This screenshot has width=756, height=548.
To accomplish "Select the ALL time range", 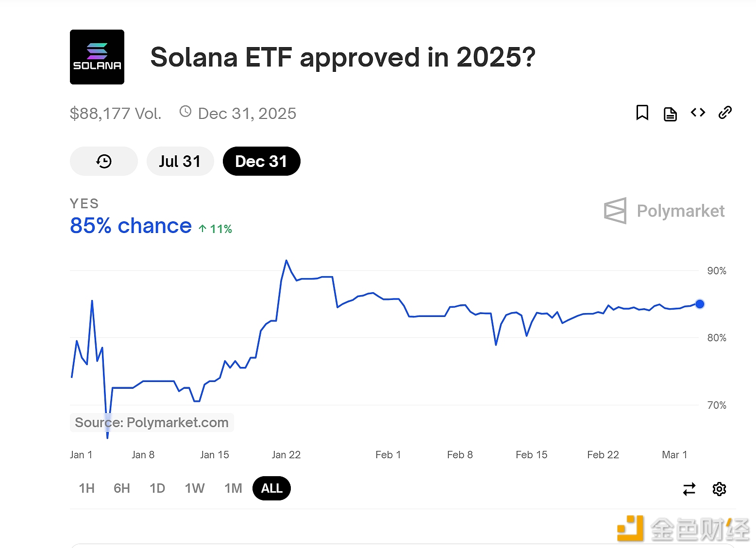I will [271, 488].
